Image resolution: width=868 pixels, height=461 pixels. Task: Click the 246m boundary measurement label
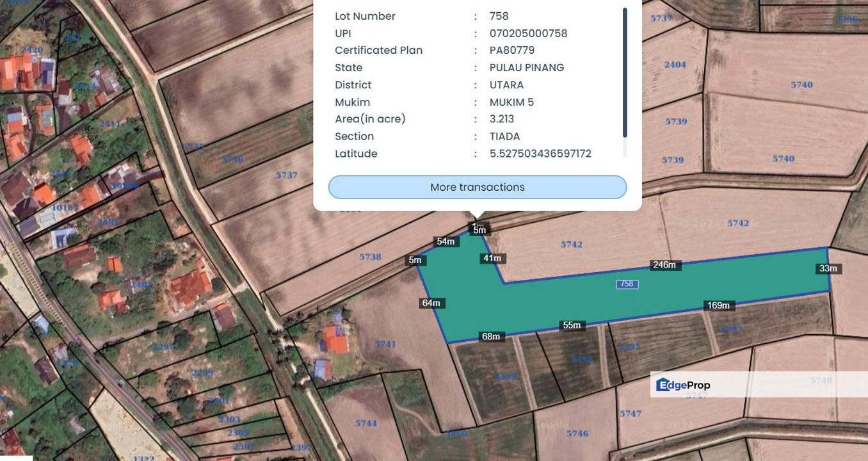664,265
